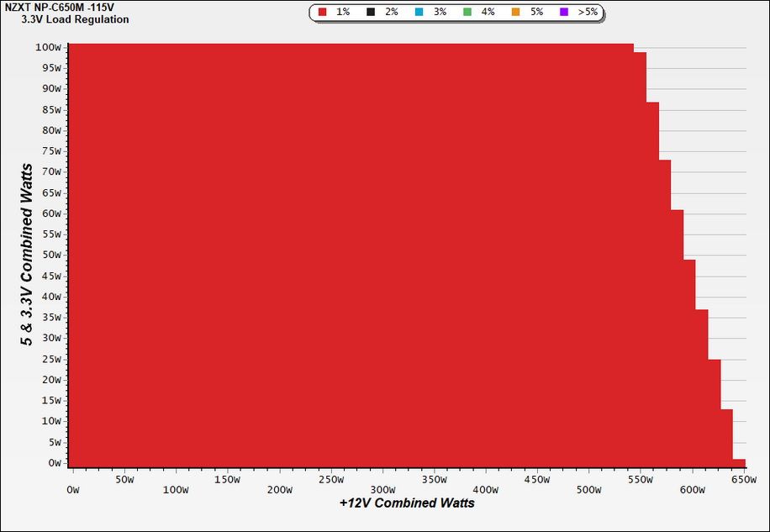
Task: Click the 1% legend label
Action: point(343,12)
